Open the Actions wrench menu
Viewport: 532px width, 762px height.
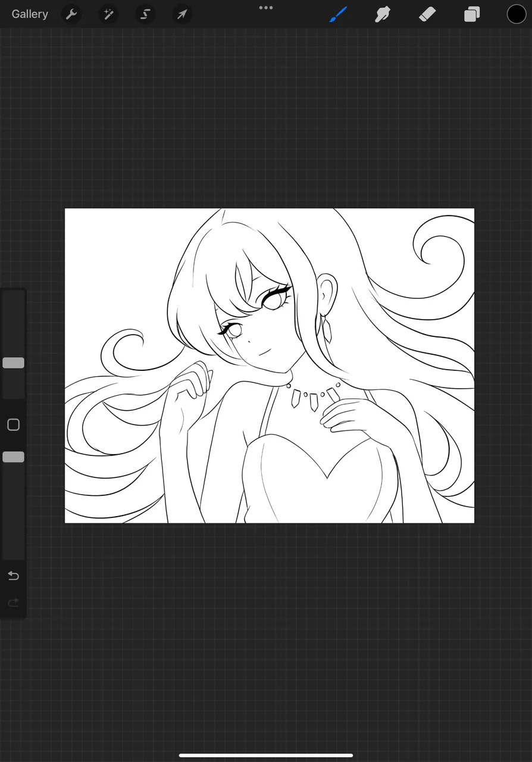pos(71,14)
